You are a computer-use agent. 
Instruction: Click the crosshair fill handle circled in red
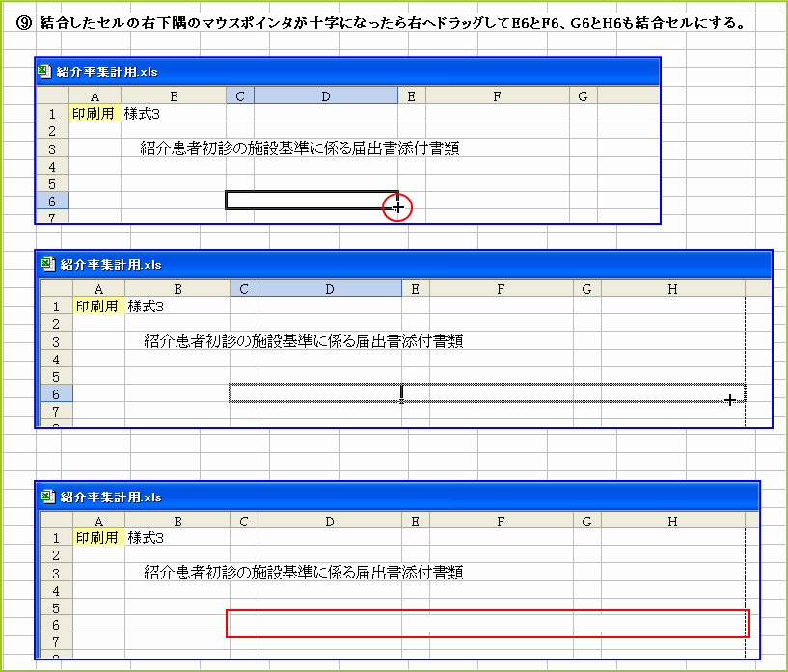(395, 206)
